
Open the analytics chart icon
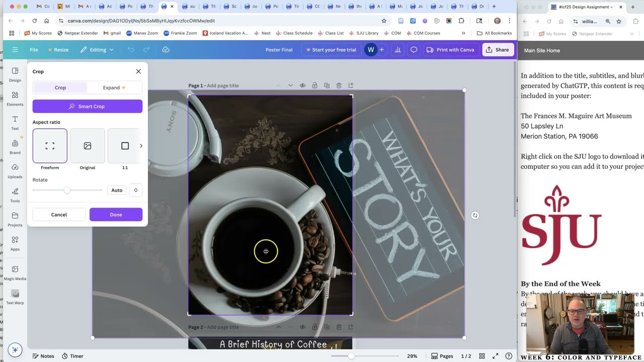pos(398,50)
